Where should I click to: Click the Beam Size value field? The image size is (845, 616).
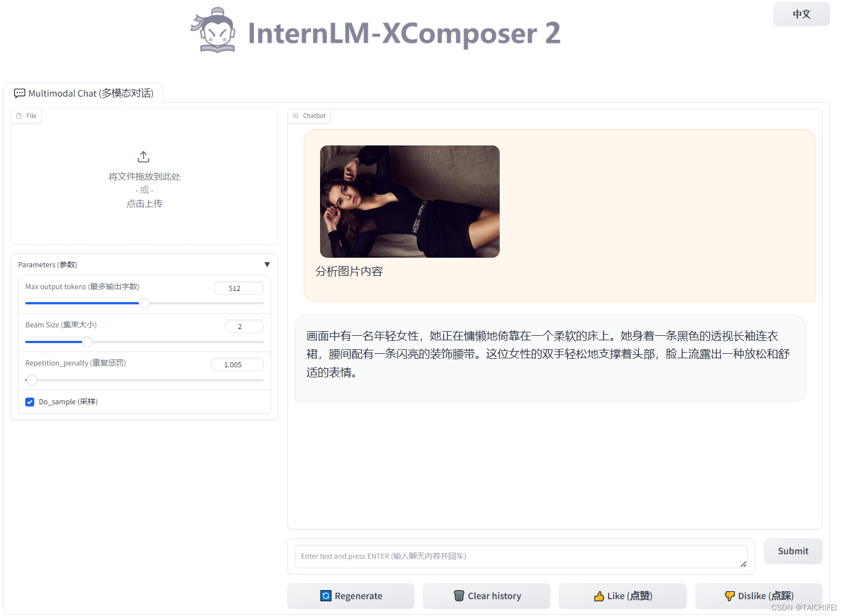(244, 326)
